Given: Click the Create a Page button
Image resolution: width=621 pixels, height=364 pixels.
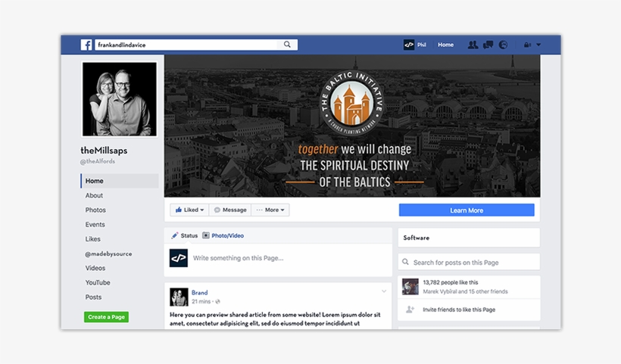Looking at the screenshot, I should pyautogui.click(x=106, y=317).
